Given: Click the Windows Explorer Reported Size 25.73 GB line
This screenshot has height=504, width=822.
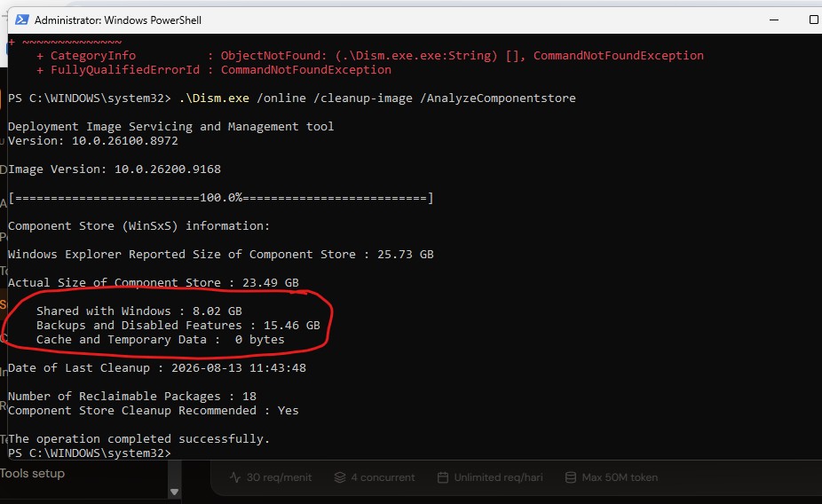Looking at the screenshot, I should coord(221,254).
